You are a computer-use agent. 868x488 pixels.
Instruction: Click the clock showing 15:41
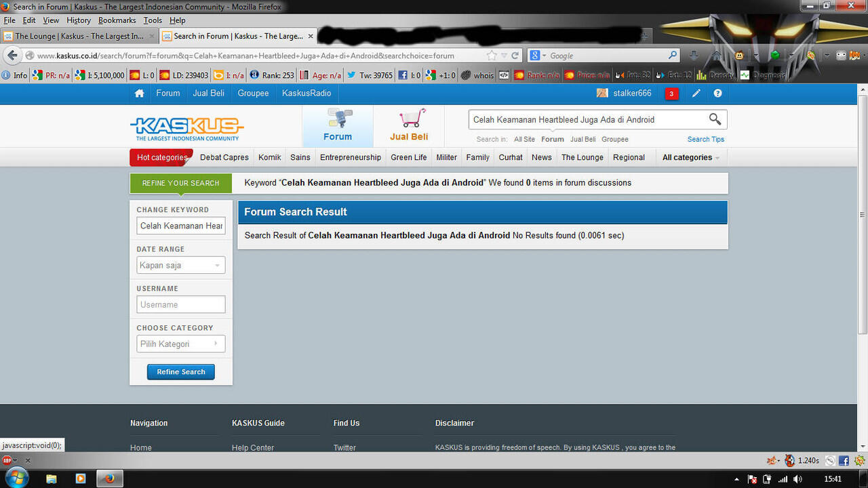833,479
